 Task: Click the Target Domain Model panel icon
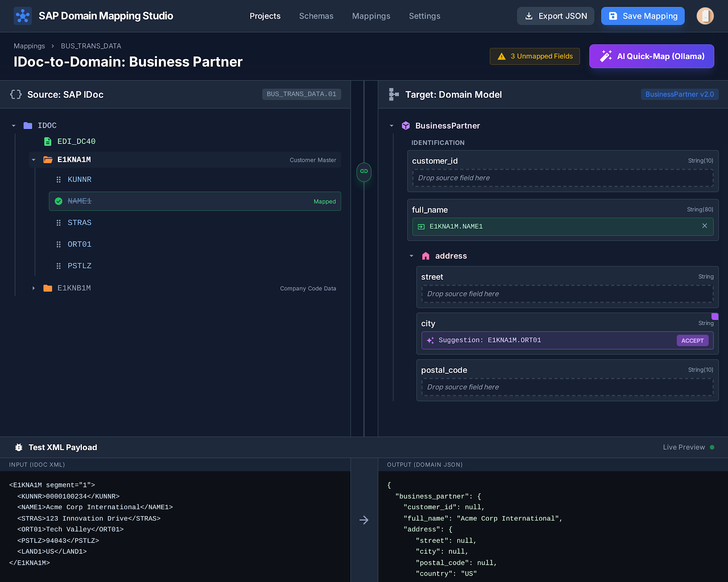[393, 94]
